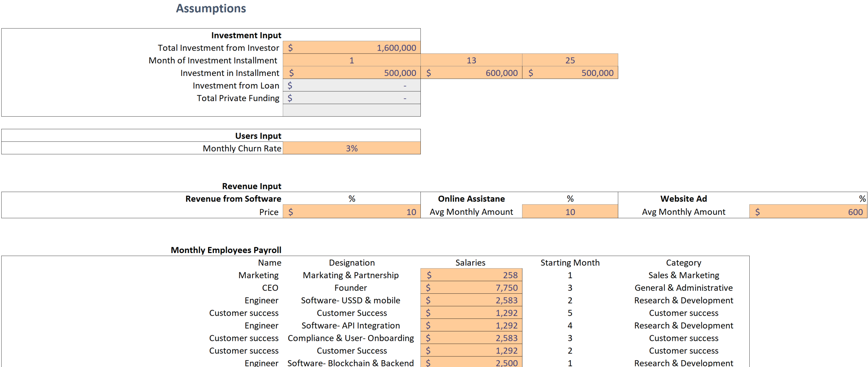Click the '%' header beside Online Assistane
The image size is (868, 367).
point(570,198)
